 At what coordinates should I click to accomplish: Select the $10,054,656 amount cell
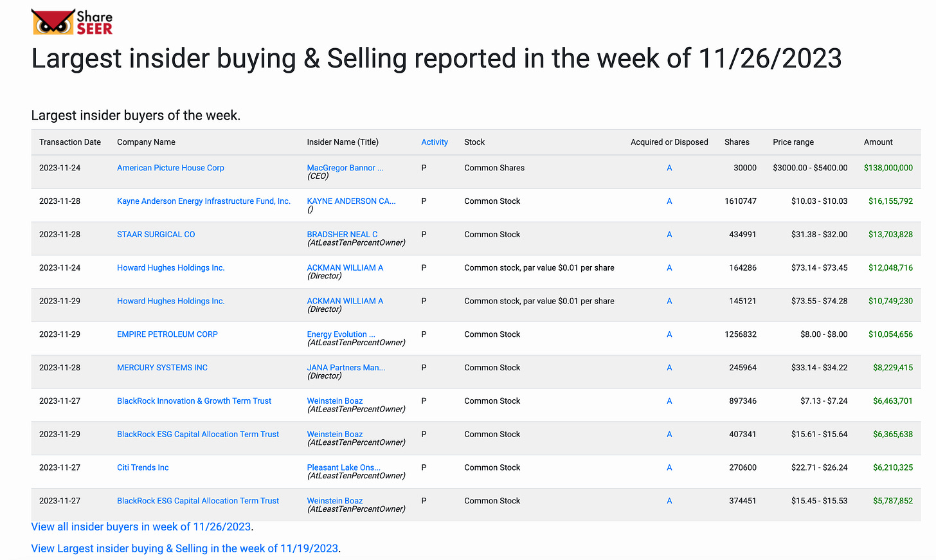click(x=890, y=334)
